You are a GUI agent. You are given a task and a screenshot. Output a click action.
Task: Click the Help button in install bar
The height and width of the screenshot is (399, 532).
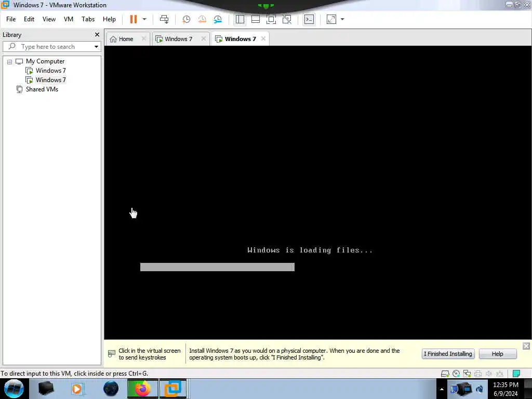[498, 354]
